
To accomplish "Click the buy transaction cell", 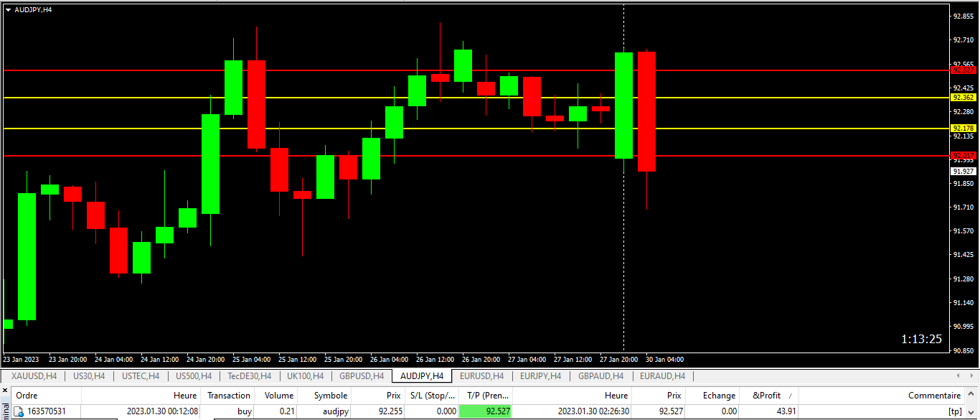I will click(245, 411).
